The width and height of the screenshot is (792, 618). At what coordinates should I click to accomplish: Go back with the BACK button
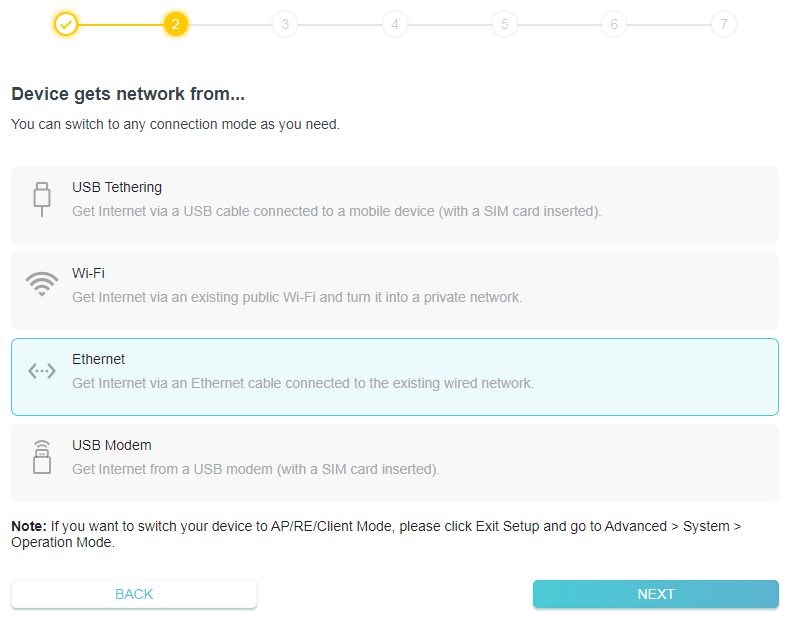pyautogui.click(x=134, y=594)
